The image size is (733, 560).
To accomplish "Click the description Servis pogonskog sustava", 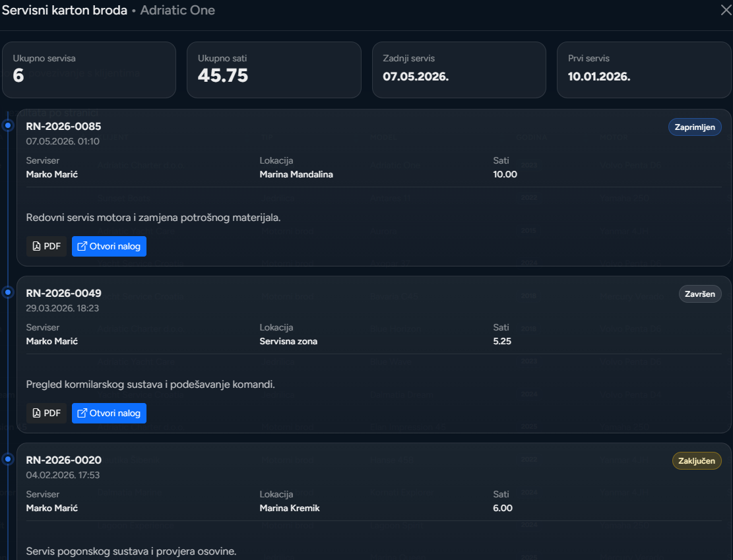I will click(x=131, y=551).
